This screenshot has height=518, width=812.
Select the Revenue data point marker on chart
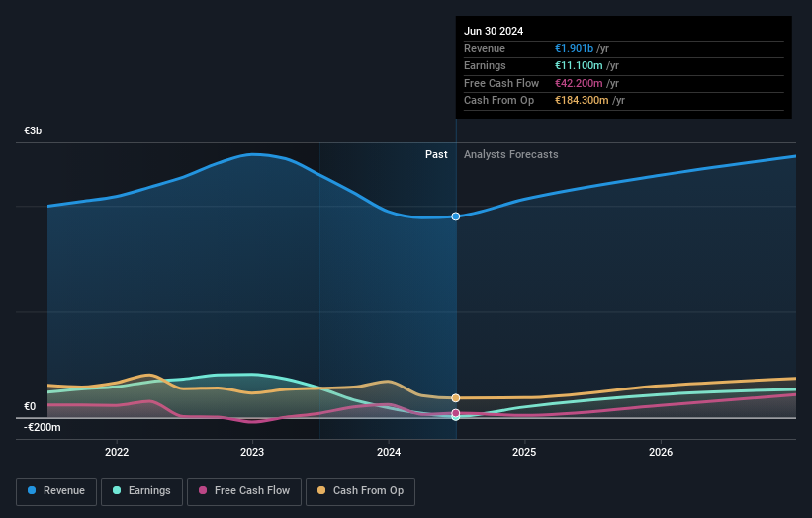pyautogui.click(x=455, y=216)
